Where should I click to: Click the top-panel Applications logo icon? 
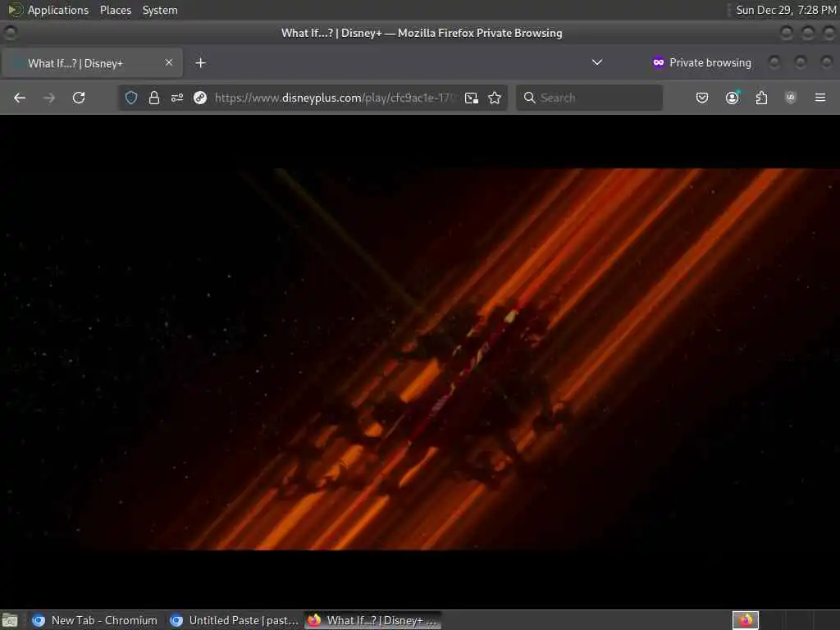pos(15,10)
